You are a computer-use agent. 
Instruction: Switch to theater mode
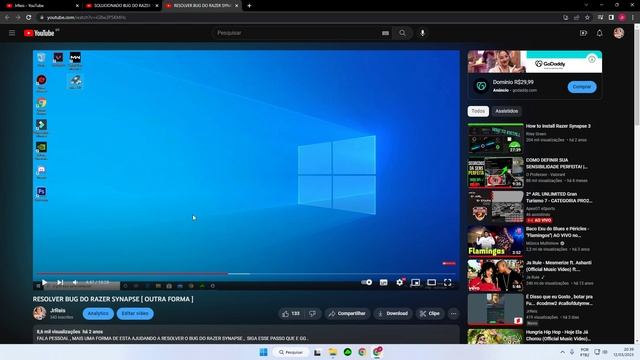click(x=431, y=282)
